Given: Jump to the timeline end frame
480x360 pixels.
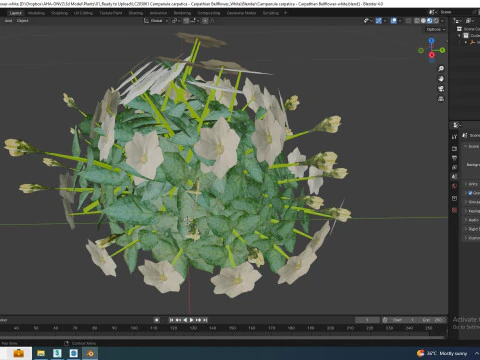Looking at the screenshot, I should pos(205,320).
